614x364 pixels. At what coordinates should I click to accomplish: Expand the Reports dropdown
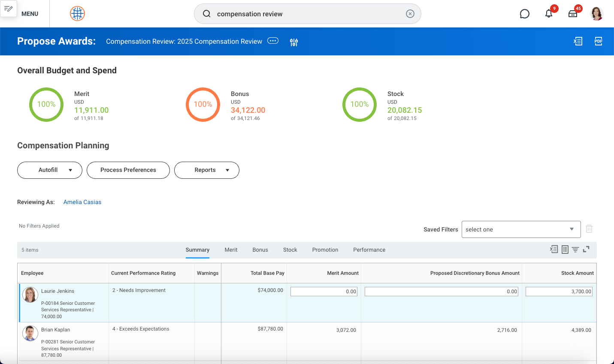click(x=206, y=170)
